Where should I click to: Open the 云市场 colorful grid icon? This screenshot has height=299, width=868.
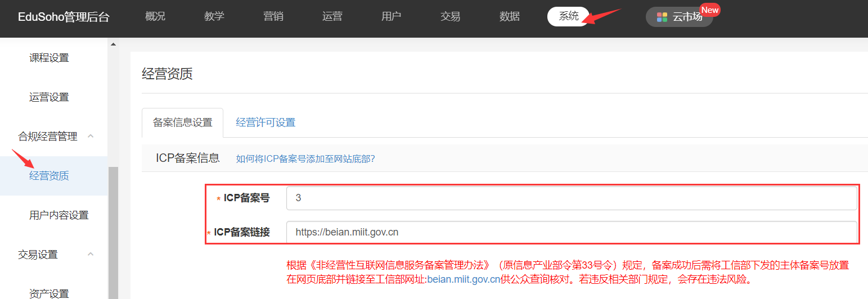coord(662,17)
